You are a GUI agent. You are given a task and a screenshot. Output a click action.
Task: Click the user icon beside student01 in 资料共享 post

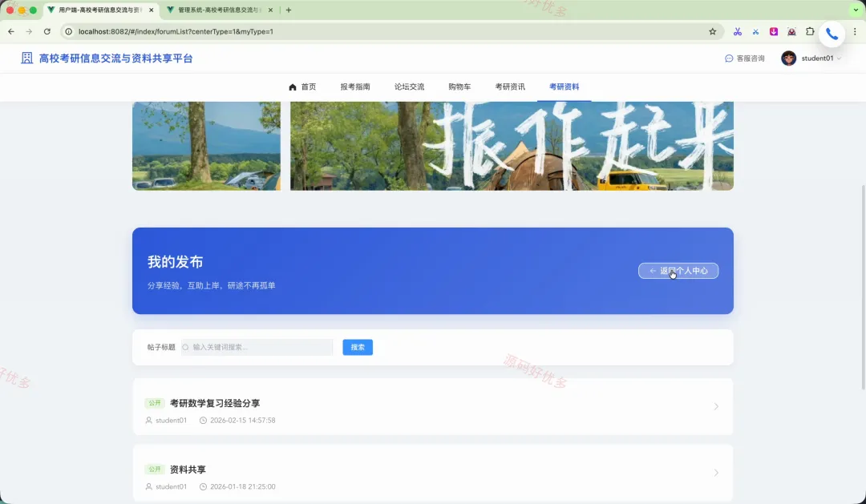148,487
